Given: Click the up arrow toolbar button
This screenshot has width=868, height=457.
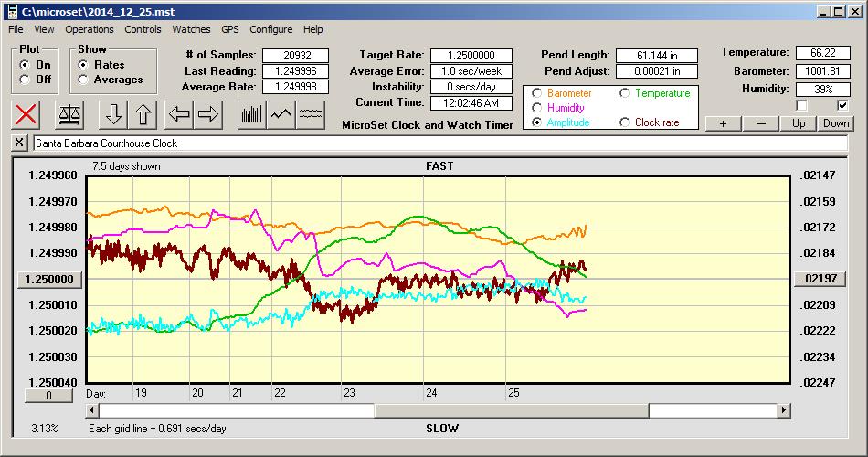Looking at the screenshot, I should pyautogui.click(x=143, y=114).
